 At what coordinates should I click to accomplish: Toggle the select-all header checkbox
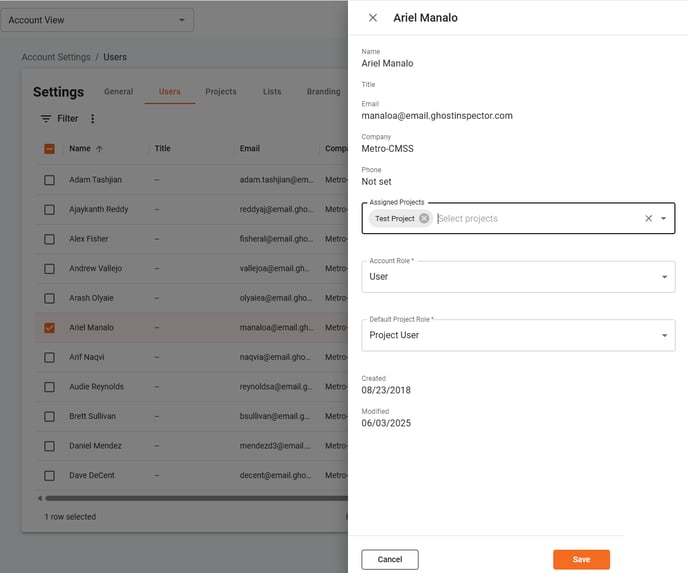(50, 149)
